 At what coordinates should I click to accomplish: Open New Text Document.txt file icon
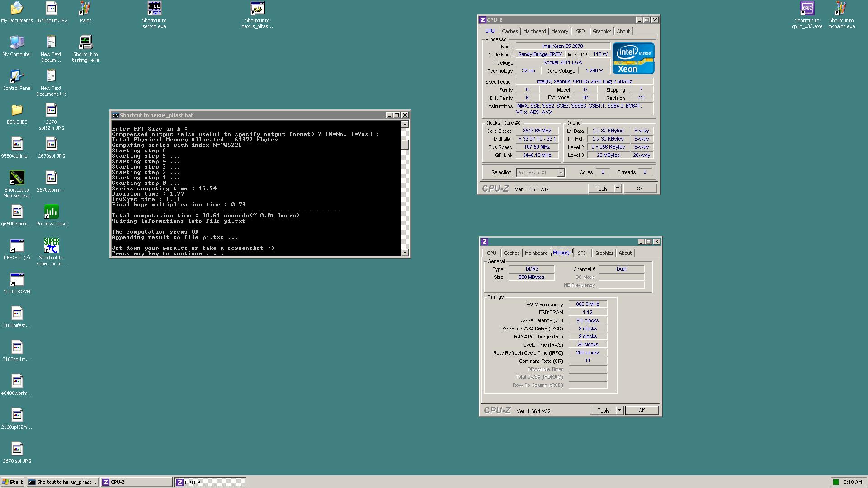(51, 83)
